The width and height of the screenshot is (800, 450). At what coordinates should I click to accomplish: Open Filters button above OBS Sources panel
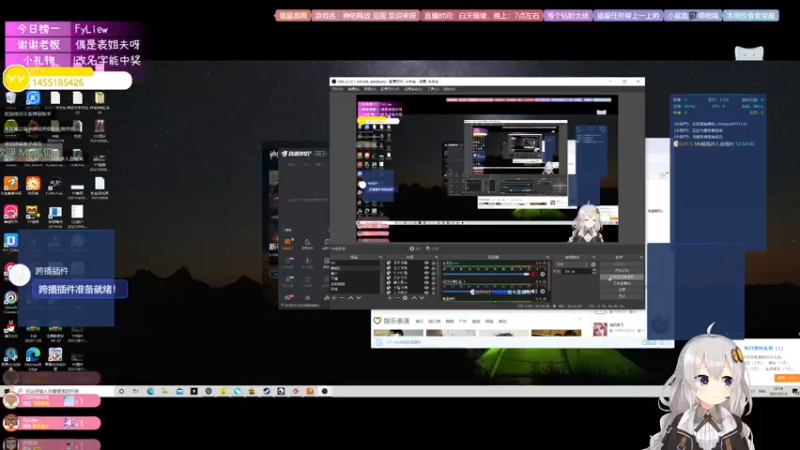pos(431,248)
